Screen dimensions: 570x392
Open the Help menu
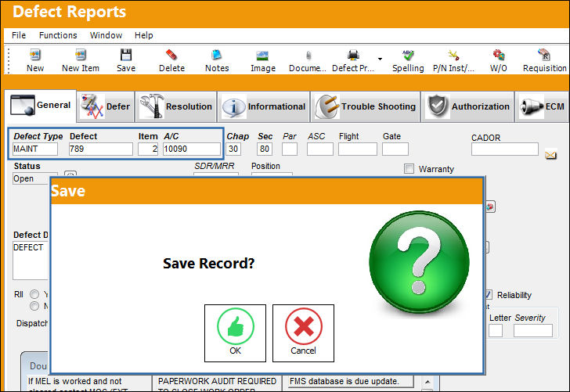143,35
